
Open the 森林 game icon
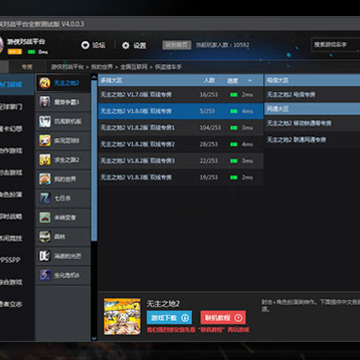[x=45, y=237]
